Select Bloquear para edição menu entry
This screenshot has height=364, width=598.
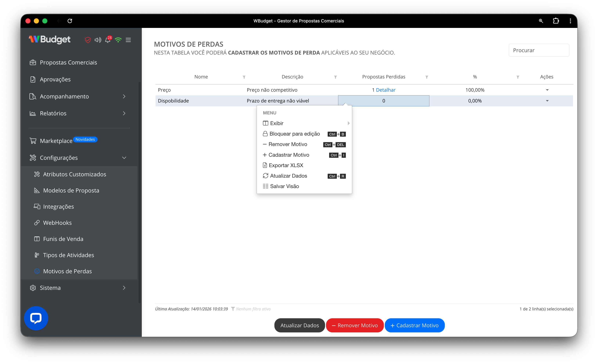294,134
